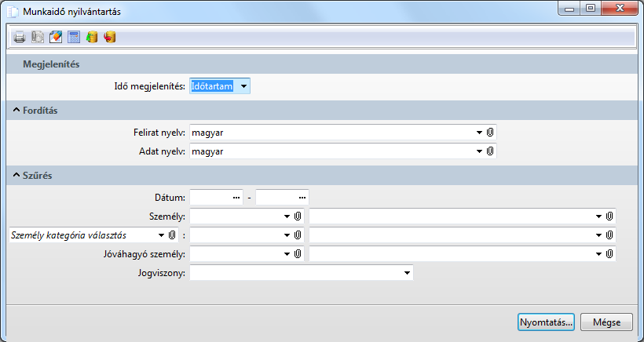Image resolution: width=644 pixels, height=342 pixels.
Task: Click database icon with red arrow
Action: point(110,38)
